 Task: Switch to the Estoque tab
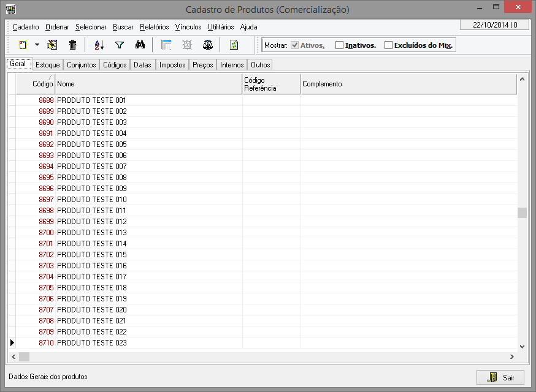tap(47, 65)
